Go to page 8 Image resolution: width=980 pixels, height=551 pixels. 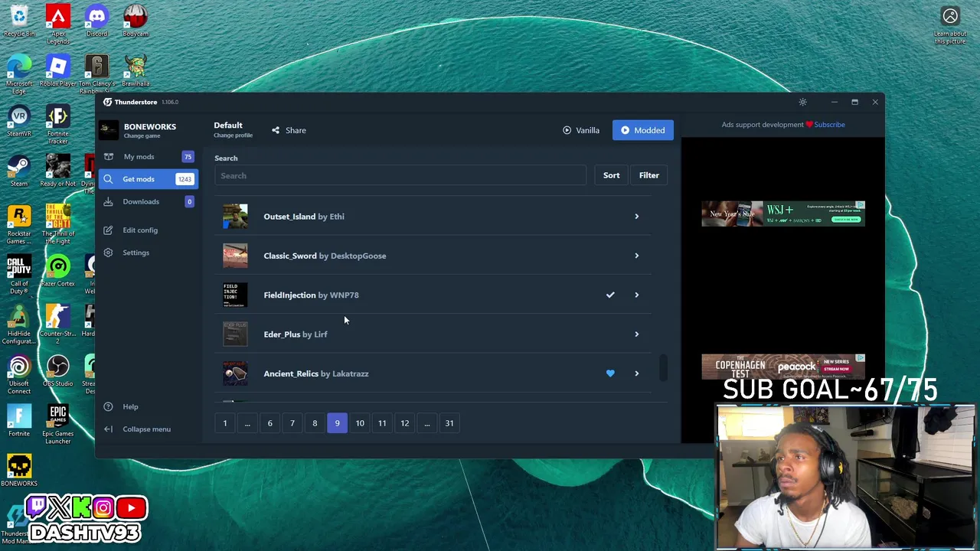pyautogui.click(x=315, y=423)
